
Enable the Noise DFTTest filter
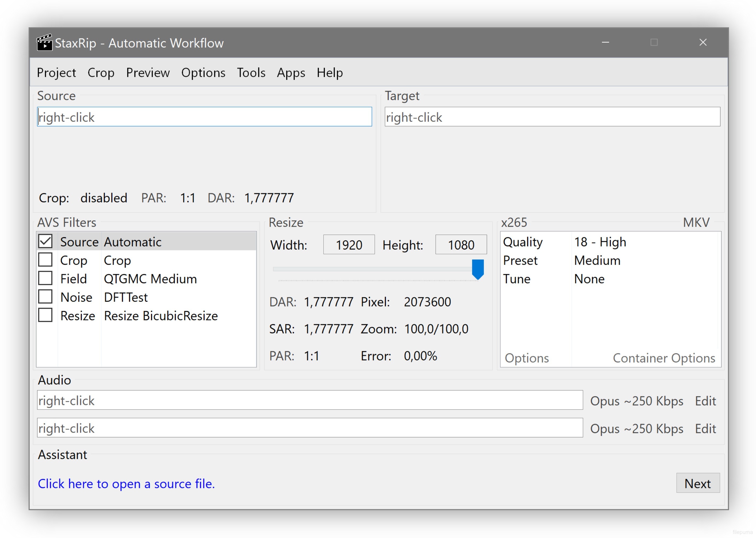point(46,297)
